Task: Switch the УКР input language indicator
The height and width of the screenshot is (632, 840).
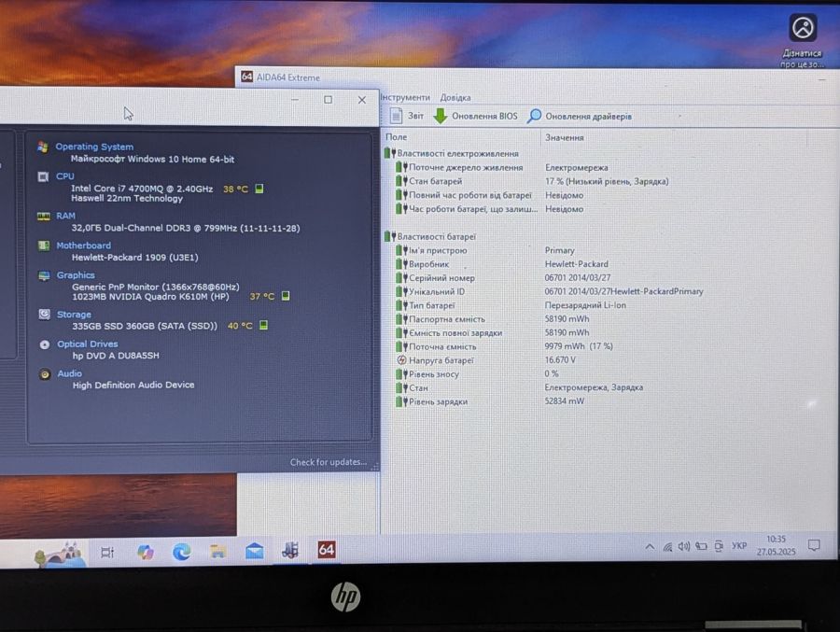Action: click(739, 546)
